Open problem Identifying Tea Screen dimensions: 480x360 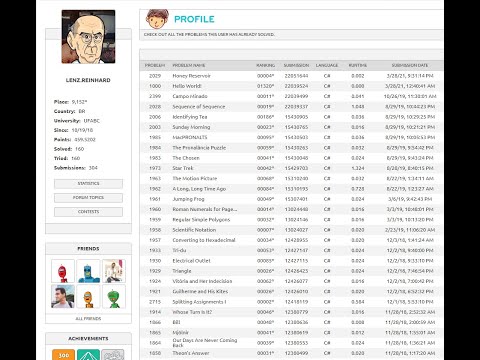(x=190, y=117)
